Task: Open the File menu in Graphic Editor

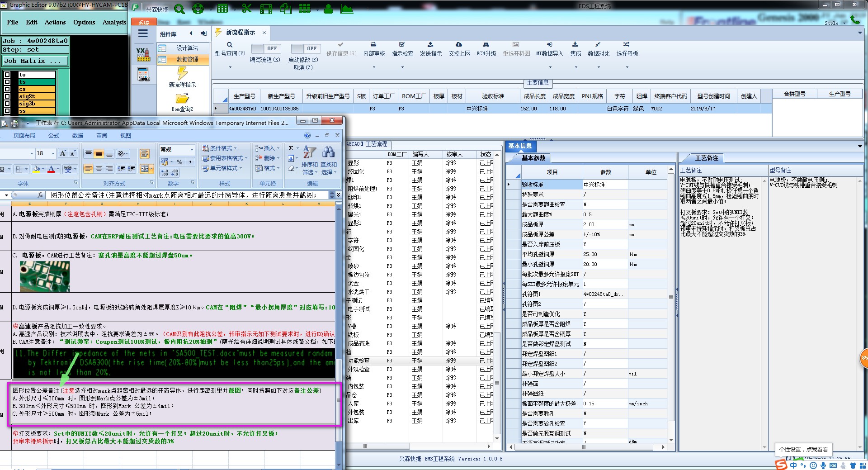Action: click(x=13, y=22)
